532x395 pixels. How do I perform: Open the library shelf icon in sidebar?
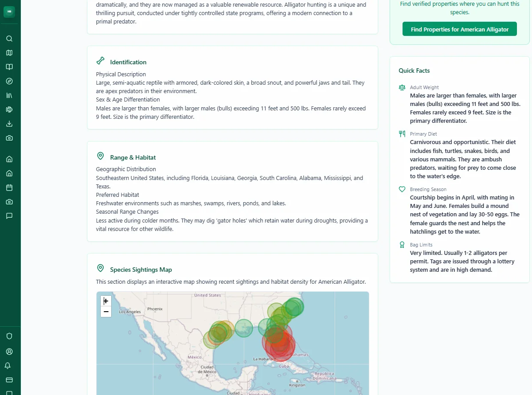click(9, 95)
